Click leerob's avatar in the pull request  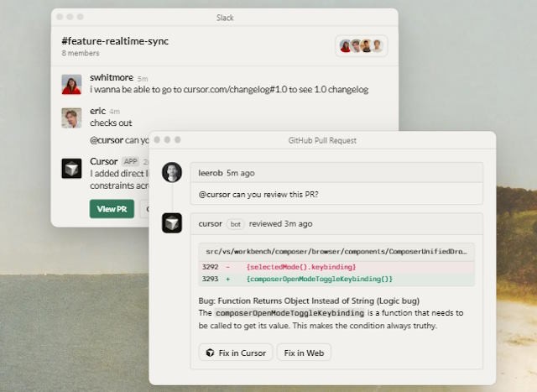pos(172,172)
